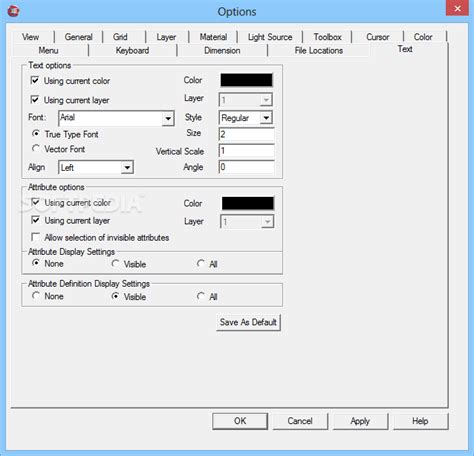The image size is (474, 456).
Task: Click the Cancel button
Action: pos(300,421)
